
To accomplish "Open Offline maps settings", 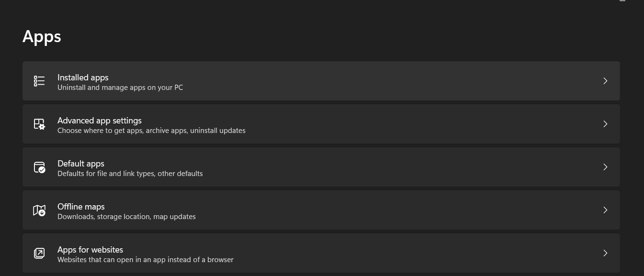I will point(321,210).
